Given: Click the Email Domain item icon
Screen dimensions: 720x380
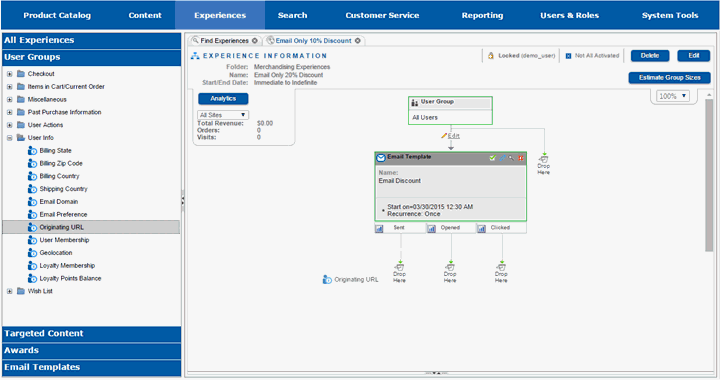Looking at the screenshot, I should [x=32, y=202].
